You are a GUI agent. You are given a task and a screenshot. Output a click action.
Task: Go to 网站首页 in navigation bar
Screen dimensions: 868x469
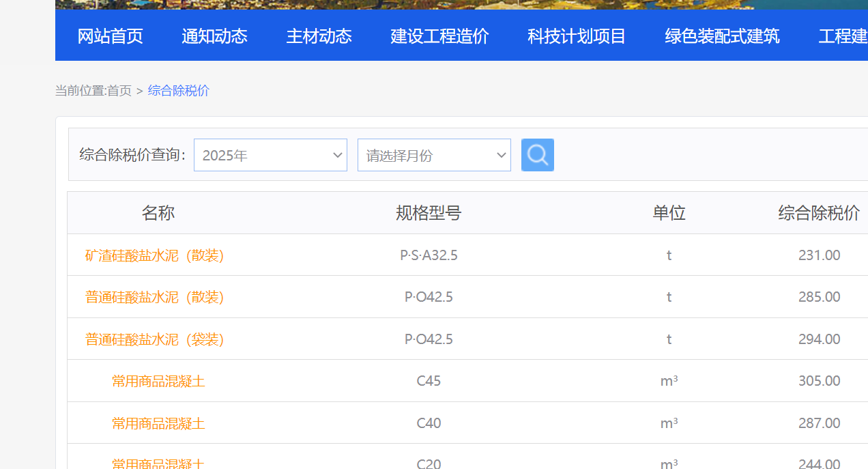(110, 36)
